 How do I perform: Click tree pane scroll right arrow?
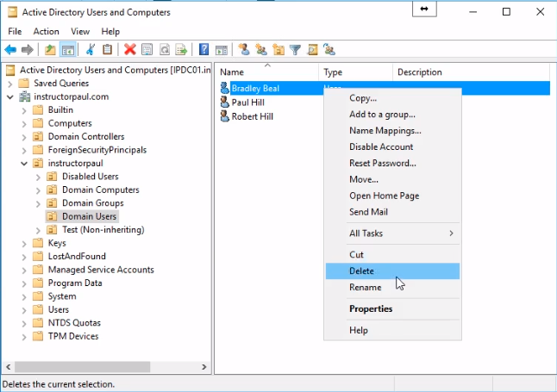click(x=203, y=367)
